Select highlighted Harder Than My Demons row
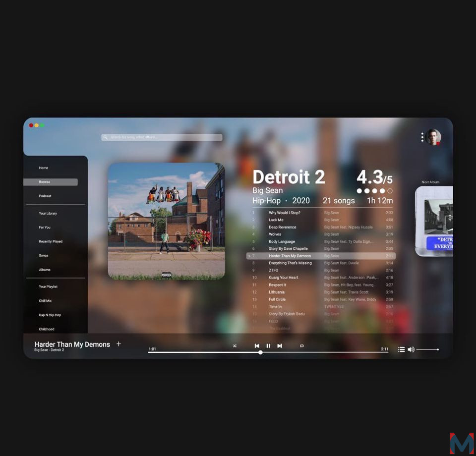This screenshot has width=476, height=456. 321,256
